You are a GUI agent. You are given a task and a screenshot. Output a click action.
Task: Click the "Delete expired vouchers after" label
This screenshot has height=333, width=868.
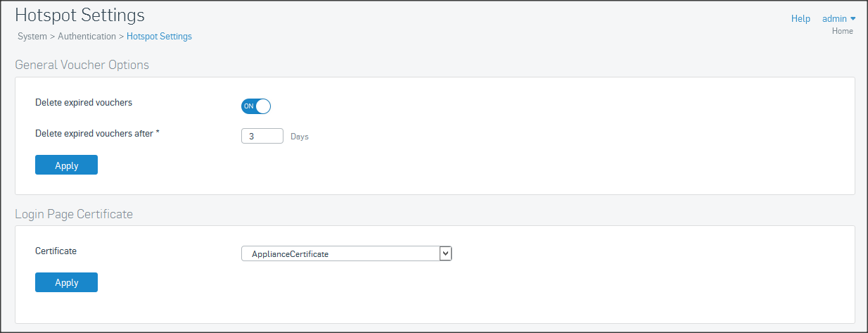(97, 132)
